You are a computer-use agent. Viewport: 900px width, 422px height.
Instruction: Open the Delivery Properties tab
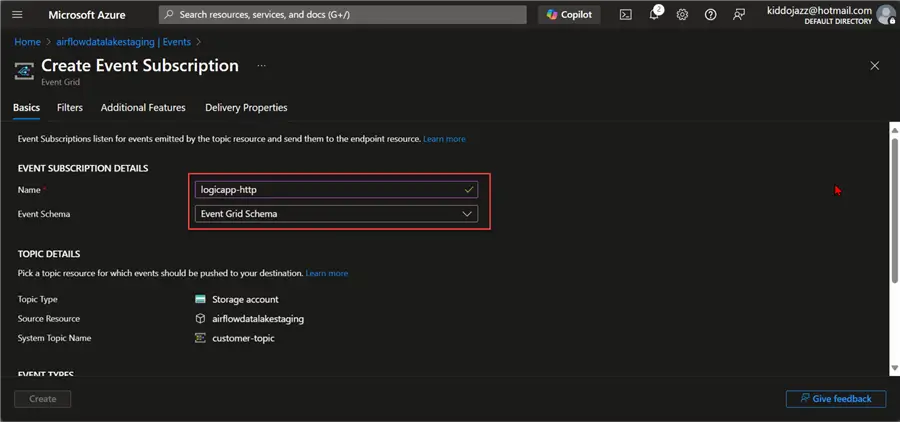[x=246, y=107]
